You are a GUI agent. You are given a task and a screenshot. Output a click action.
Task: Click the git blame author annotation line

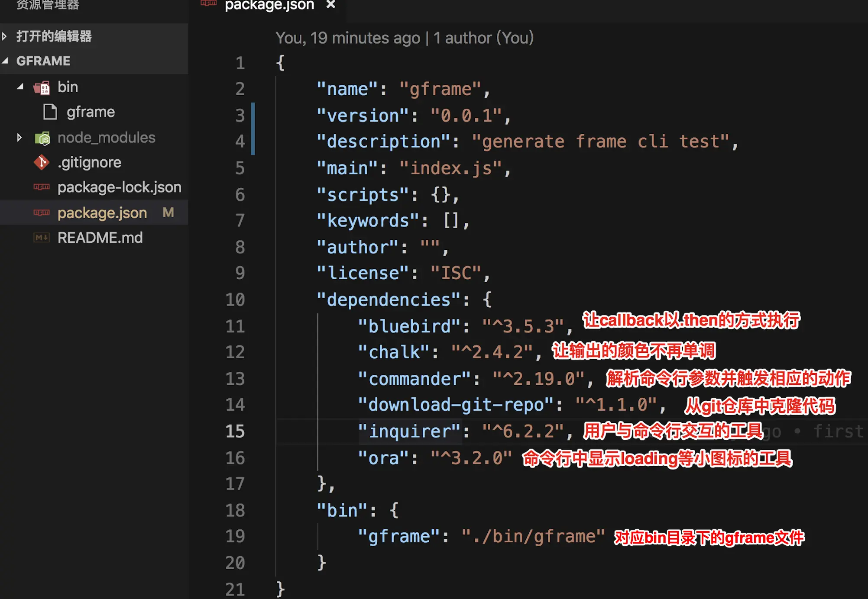point(404,38)
